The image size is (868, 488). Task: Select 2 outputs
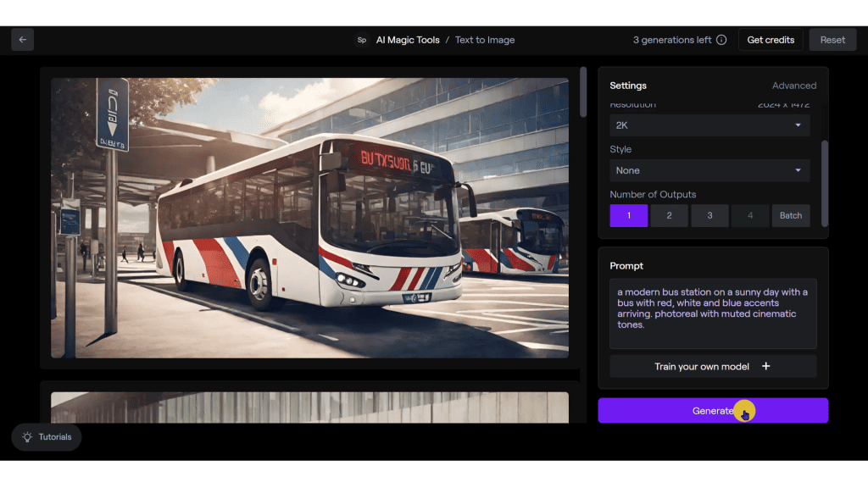pyautogui.click(x=669, y=215)
